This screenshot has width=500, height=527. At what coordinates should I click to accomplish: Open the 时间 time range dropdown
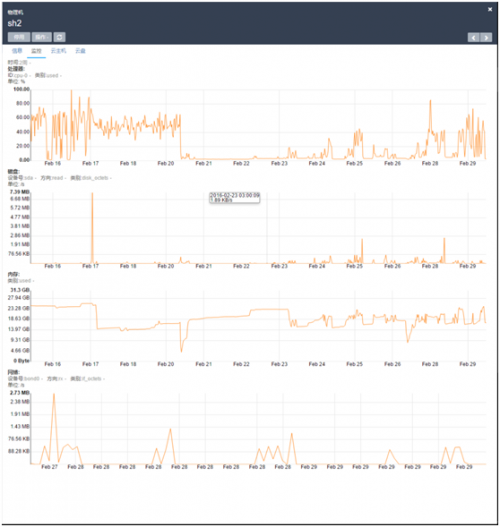[x=19, y=63]
